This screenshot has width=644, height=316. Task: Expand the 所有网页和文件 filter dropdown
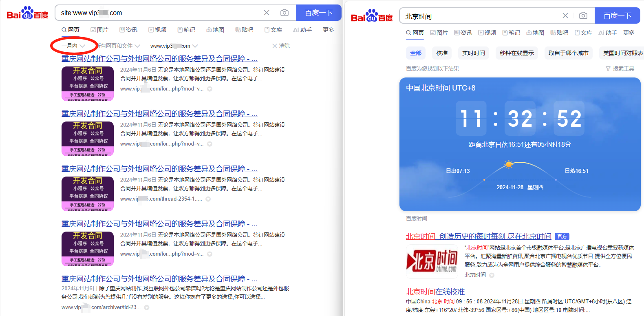pyautogui.click(x=118, y=46)
